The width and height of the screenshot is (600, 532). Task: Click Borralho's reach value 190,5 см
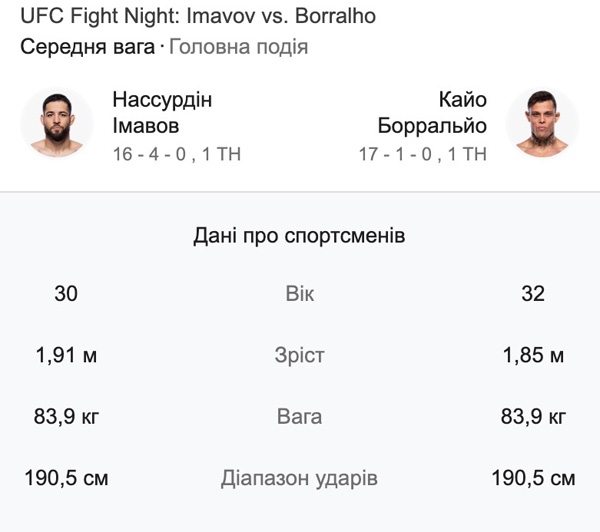coord(533,478)
